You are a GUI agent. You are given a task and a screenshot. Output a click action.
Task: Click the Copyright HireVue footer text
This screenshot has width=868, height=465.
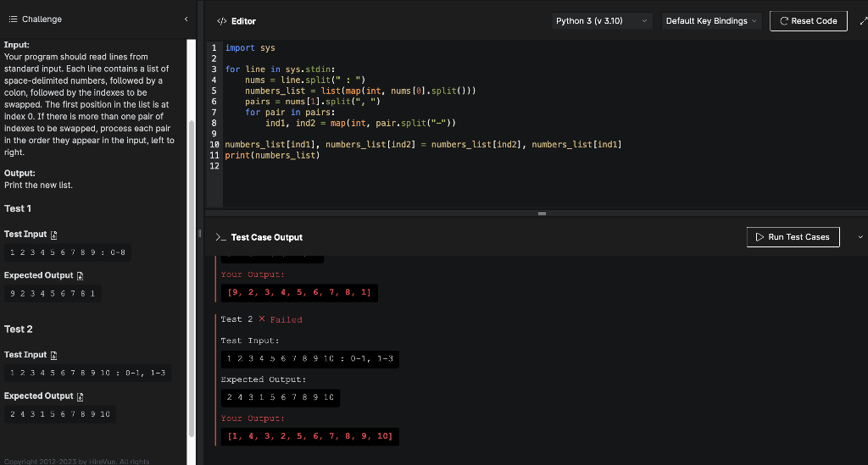[x=76, y=461]
